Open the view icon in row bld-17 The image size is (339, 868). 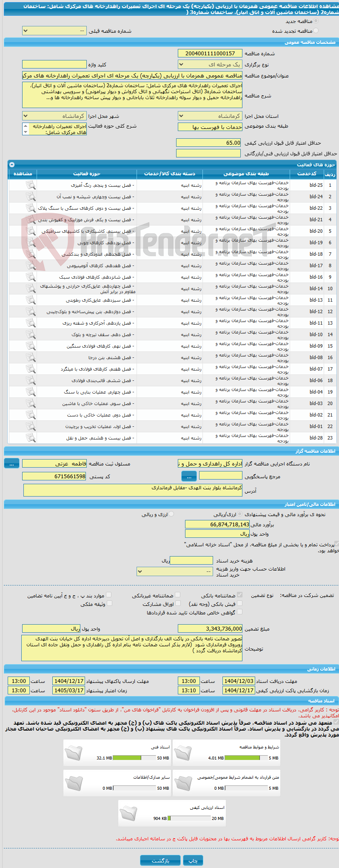point(30,266)
